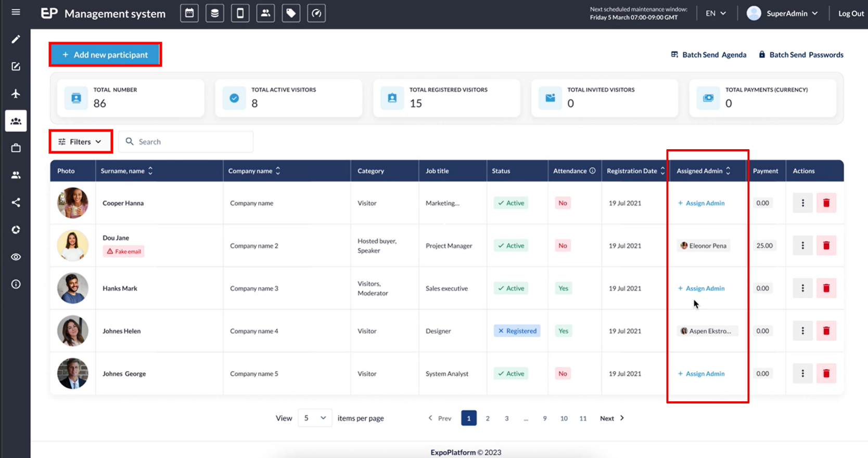
Task: Click the two-person users sidebar icon
Action: click(16, 175)
